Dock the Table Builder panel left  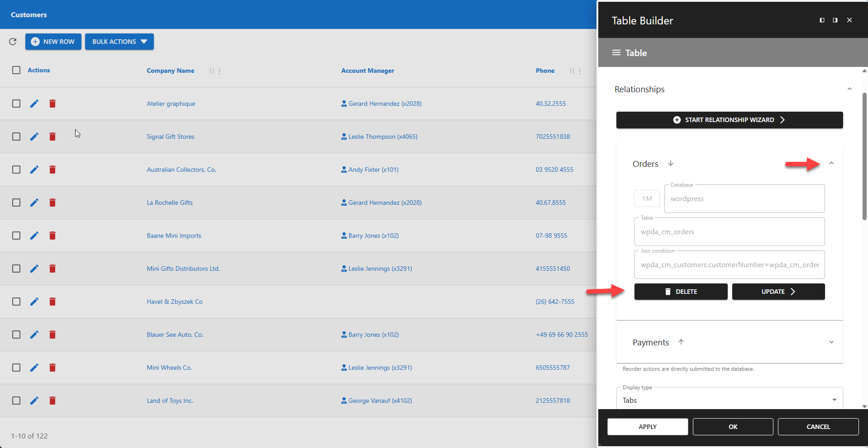pyautogui.click(x=821, y=20)
